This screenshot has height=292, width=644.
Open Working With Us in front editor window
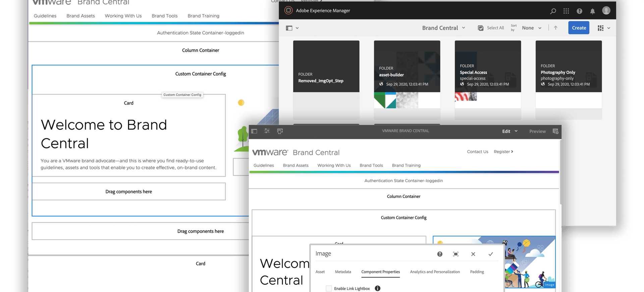pos(334,165)
